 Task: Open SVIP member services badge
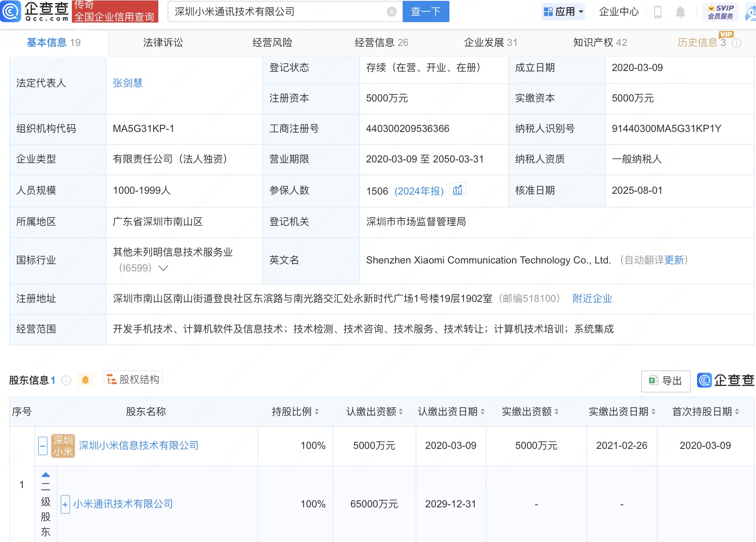[721, 12]
